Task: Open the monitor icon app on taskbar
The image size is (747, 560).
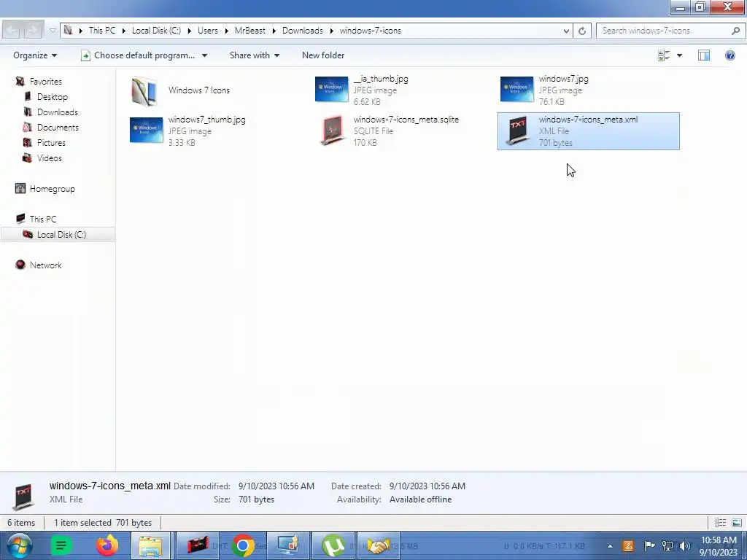Action: point(288,545)
